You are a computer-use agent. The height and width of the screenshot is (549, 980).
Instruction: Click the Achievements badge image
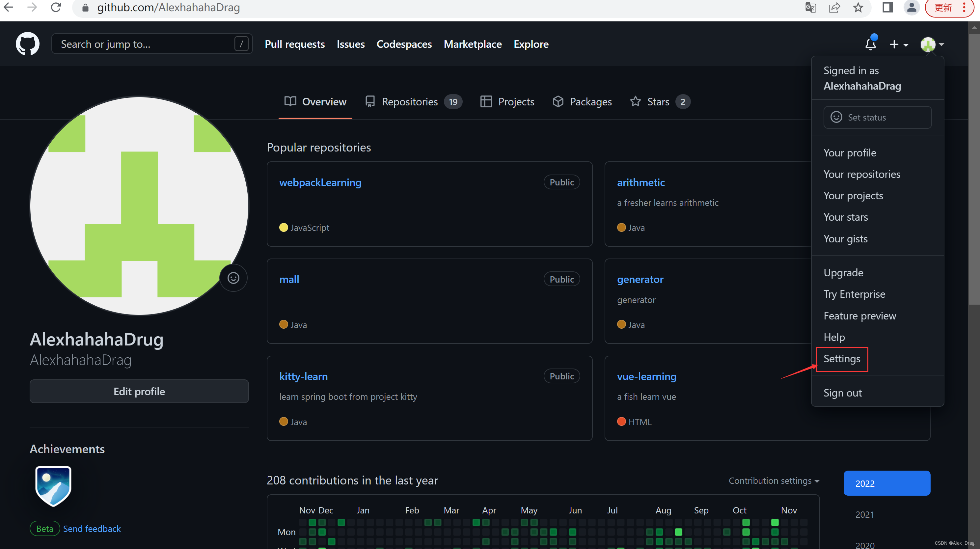click(53, 486)
